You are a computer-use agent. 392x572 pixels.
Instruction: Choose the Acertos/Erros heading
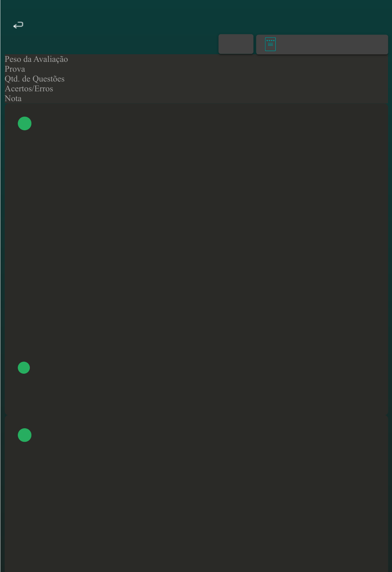29,89
